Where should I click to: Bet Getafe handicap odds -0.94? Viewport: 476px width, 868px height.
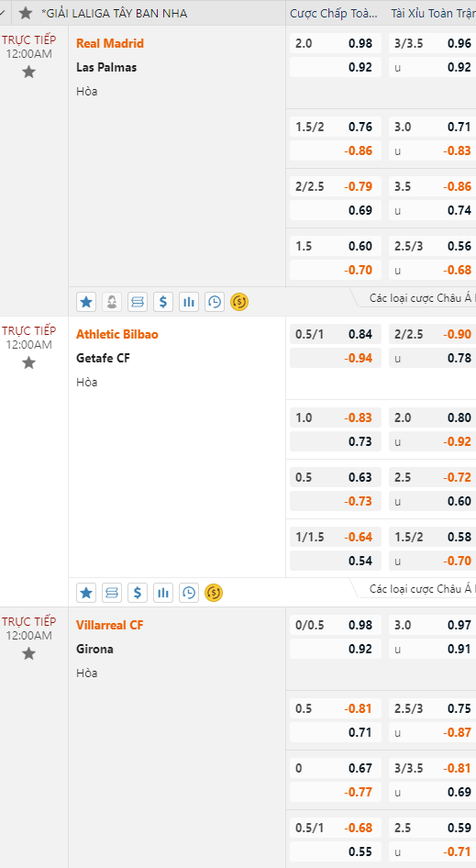(336, 358)
